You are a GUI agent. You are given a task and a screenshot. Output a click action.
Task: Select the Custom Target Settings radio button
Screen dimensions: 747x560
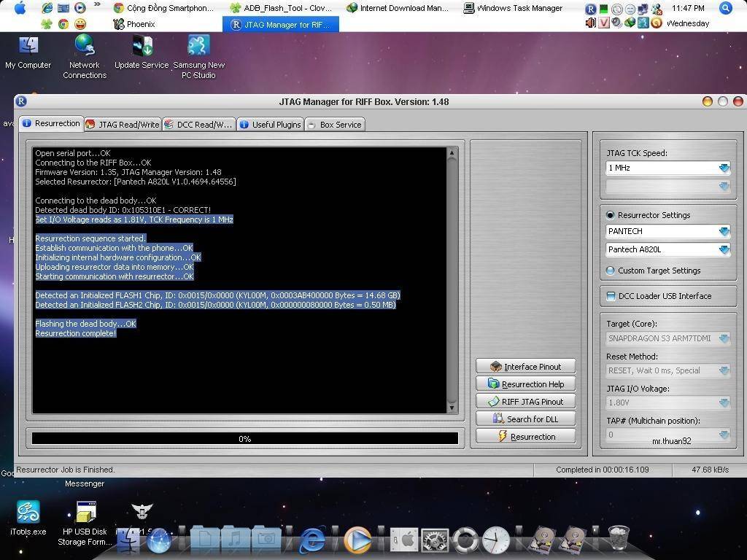(x=611, y=271)
